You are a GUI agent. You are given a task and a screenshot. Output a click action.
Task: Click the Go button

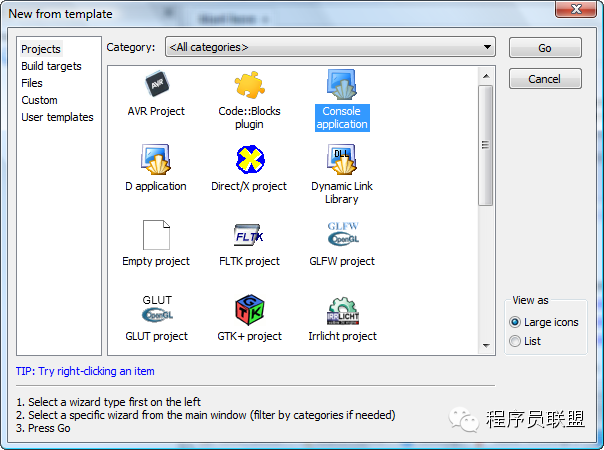(545, 48)
